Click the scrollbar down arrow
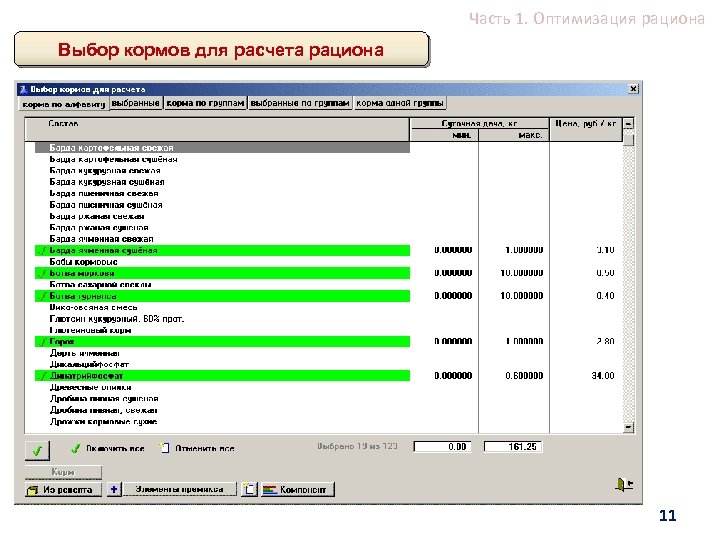 pyautogui.click(x=629, y=428)
